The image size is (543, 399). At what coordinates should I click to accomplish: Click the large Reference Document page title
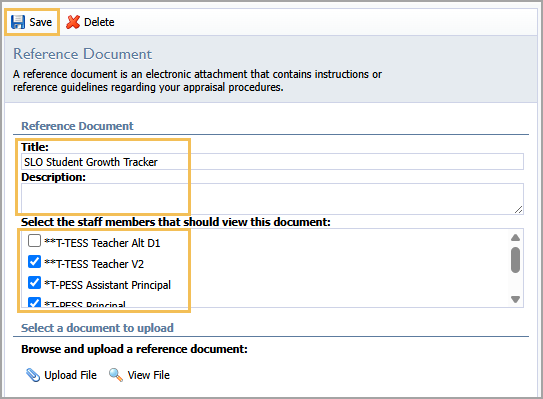(x=82, y=54)
